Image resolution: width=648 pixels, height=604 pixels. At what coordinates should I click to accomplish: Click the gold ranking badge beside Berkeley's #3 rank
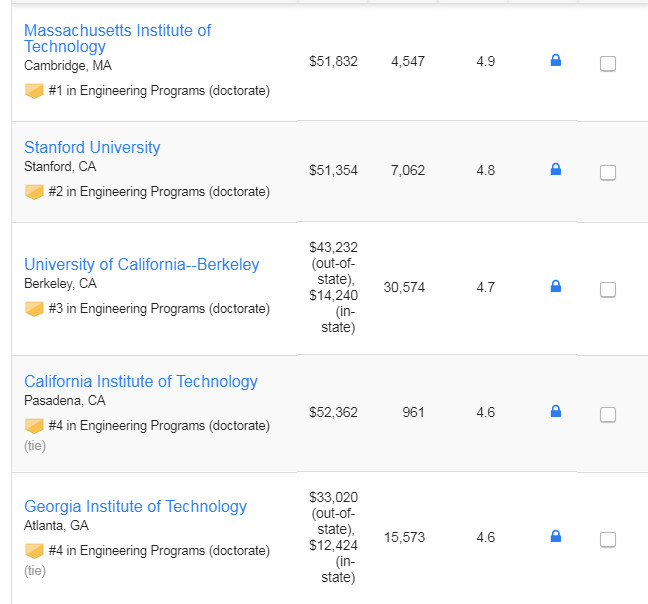[34, 309]
